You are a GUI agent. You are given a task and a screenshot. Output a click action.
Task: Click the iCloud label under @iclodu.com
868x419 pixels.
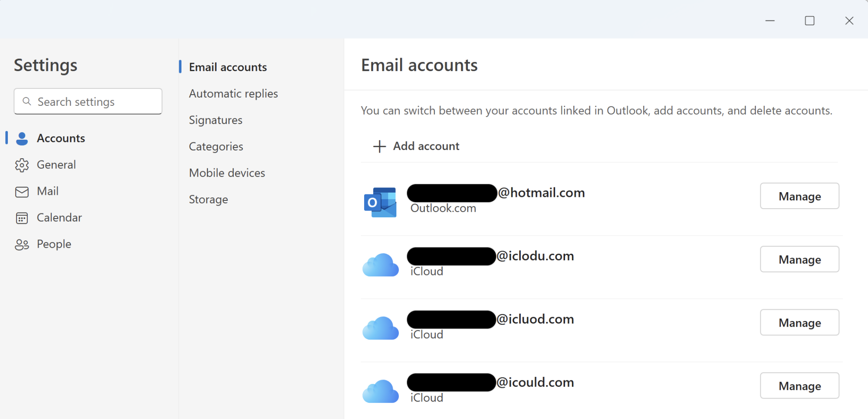pyautogui.click(x=427, y=272)
